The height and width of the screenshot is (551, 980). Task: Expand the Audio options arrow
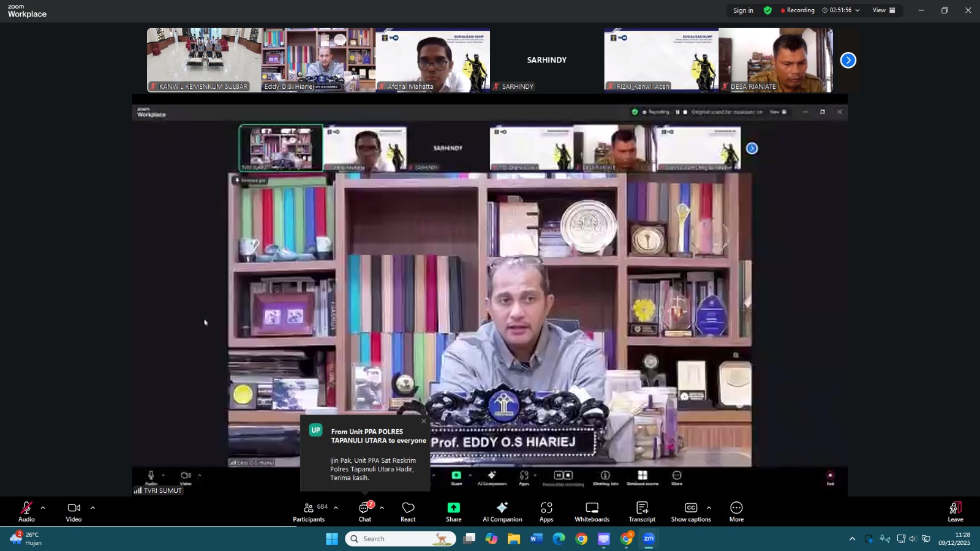tap(43, 508)
